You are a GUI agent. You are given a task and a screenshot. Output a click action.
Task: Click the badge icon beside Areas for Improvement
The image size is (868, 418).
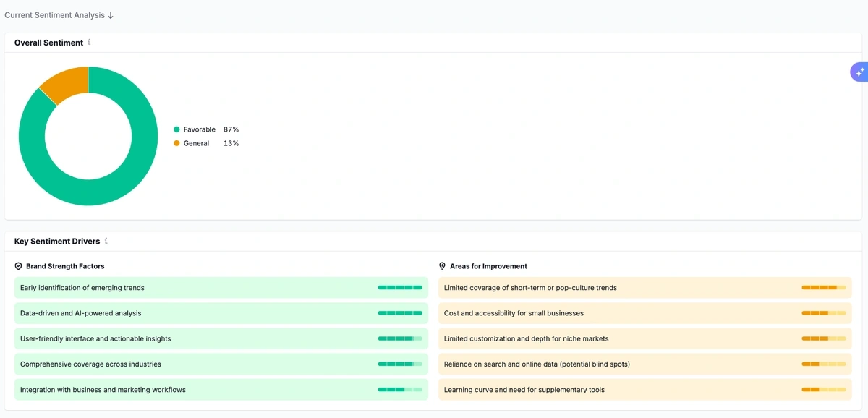[442, 265]
